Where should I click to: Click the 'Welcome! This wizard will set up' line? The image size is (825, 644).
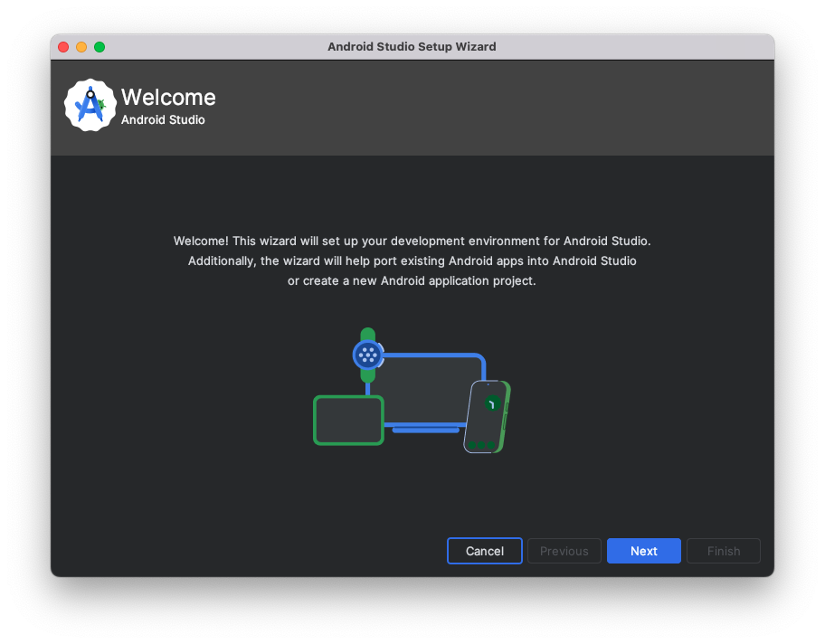412,241
